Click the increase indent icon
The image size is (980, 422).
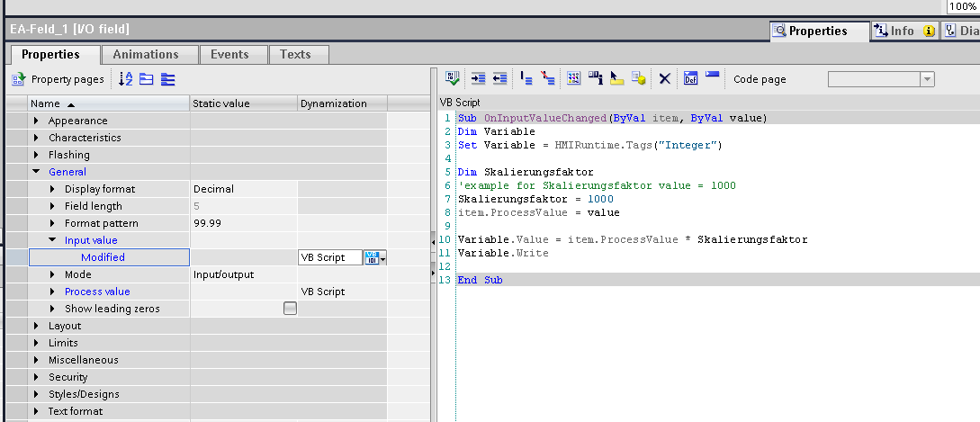coord(478,79)
